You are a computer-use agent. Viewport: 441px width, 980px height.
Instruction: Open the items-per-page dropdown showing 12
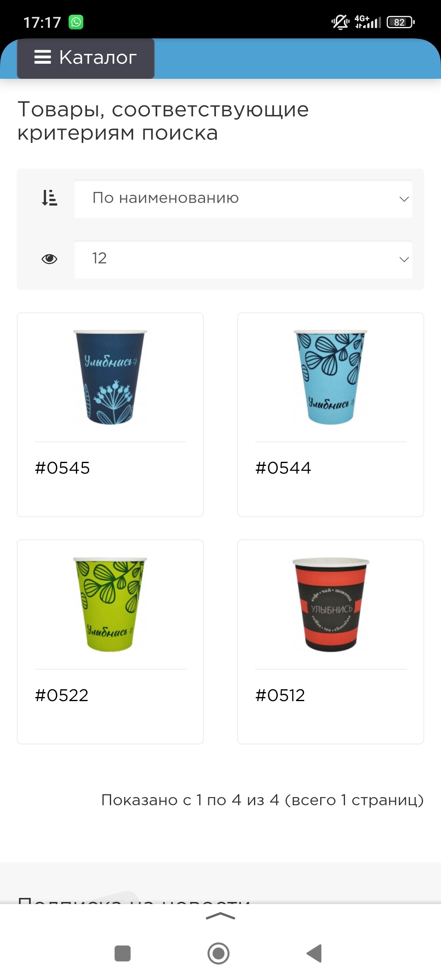[243, 259]
